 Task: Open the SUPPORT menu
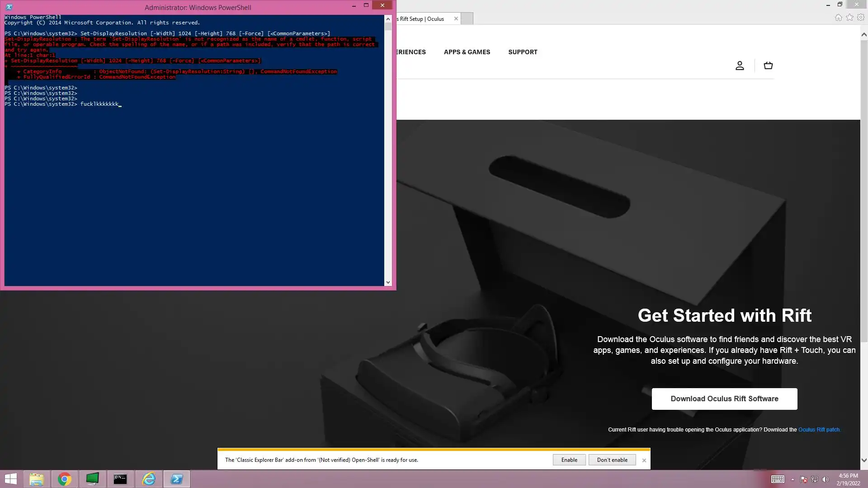click(523, 52)
